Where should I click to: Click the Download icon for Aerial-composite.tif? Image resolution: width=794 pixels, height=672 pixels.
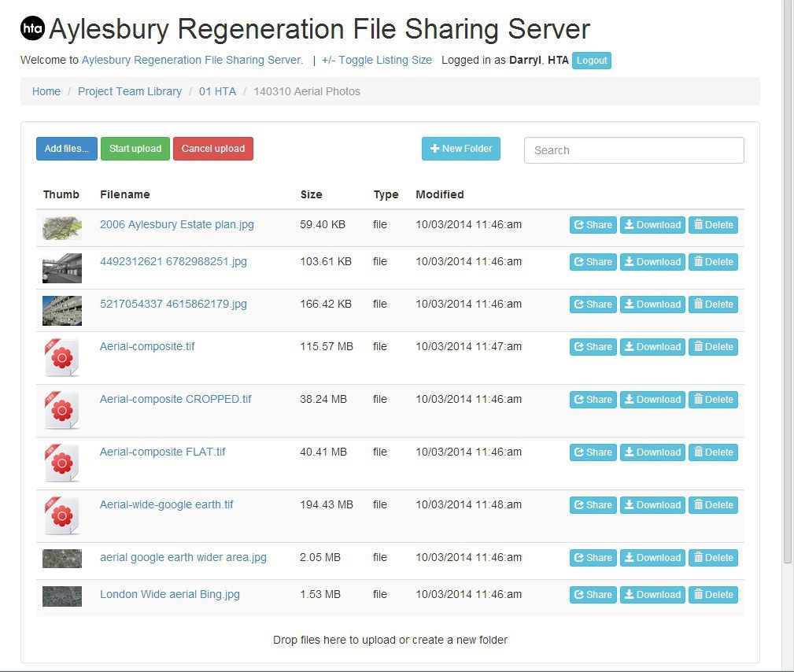coord(630,346)
